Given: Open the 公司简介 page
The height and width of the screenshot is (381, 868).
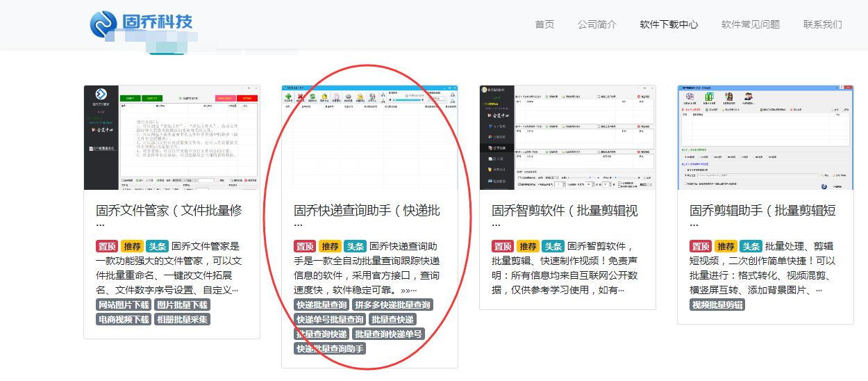Looking at the screenshot, I should 596,24.
